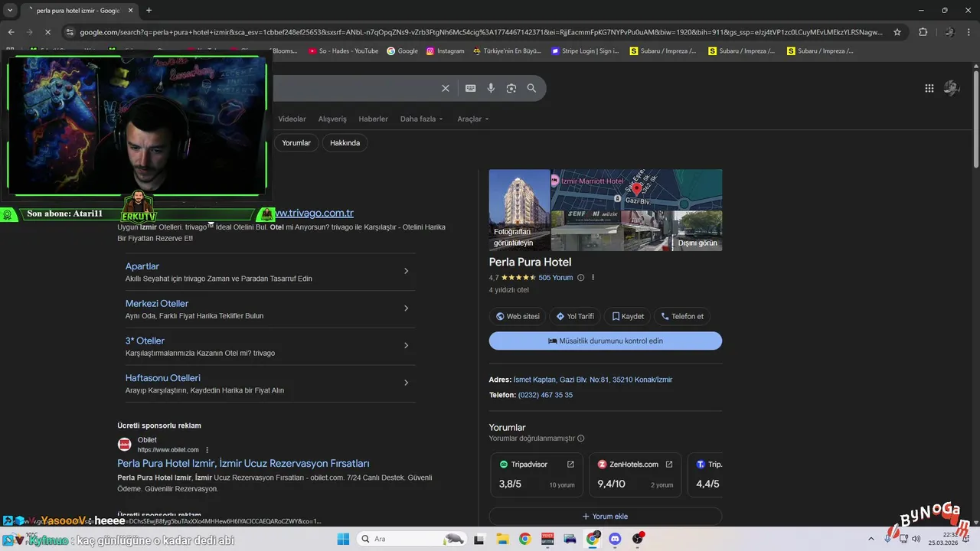
Task: Clear the Google search box text
Action: point(446,89)
